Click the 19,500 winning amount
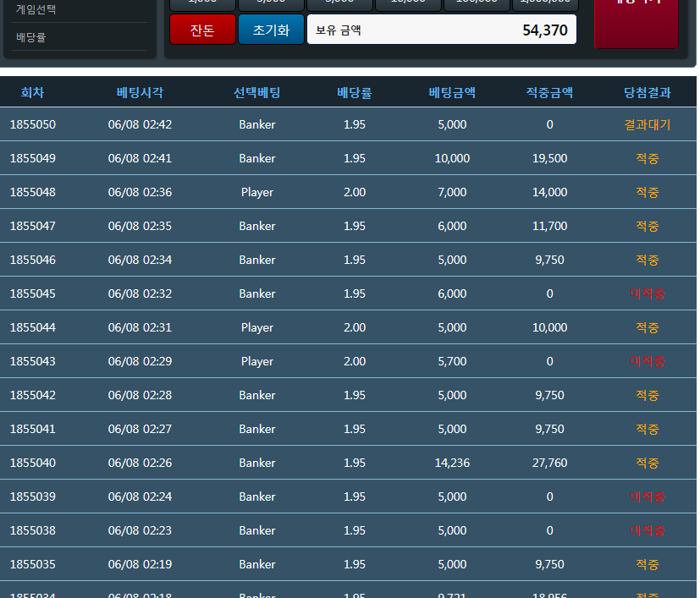The width and height of the screenshot is (700, 598). click(549, 158)
